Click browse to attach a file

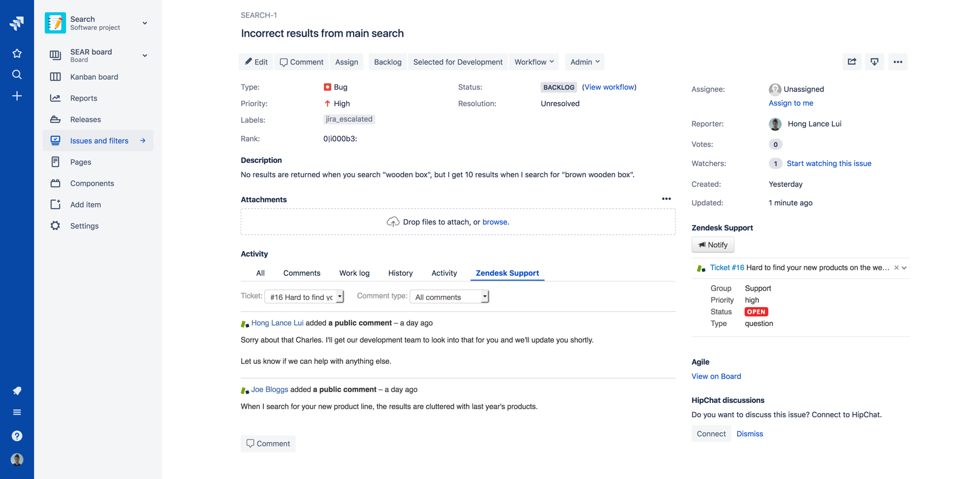(x=495, y=222)
